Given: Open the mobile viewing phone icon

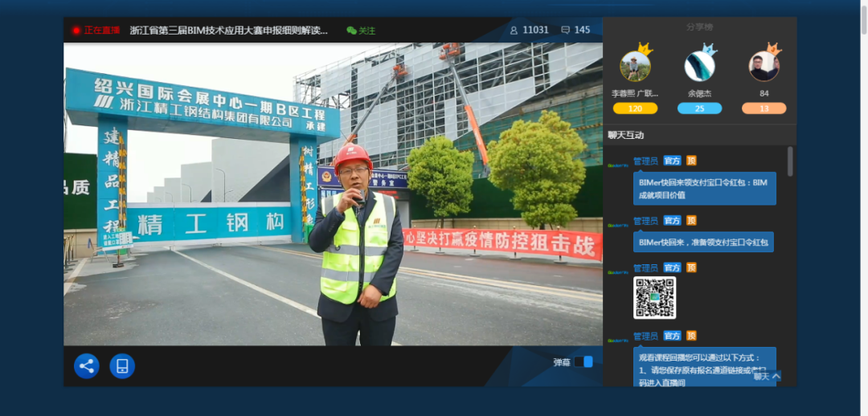Looking at the screenshot, I should [x=122, y=366].
